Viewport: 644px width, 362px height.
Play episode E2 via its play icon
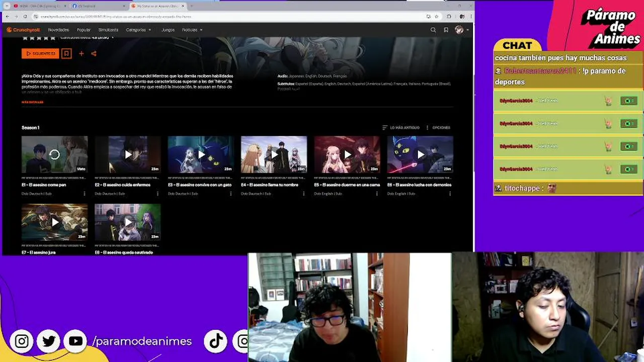point(128,155)
